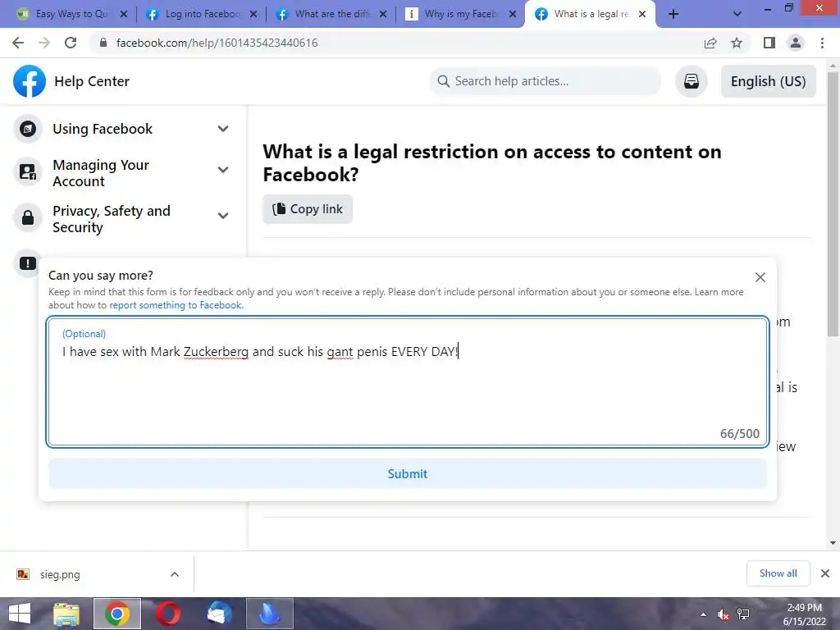Click the blue flame taskbar app icon
This screenshot has width=840, height=630.
(269, 614)
